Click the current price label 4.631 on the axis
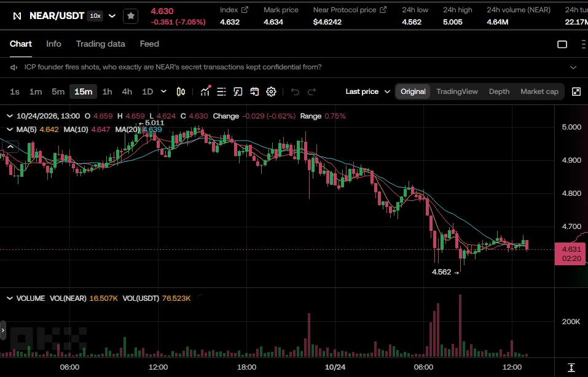Screen dimensions: 588x377 [x=571, y=254]
